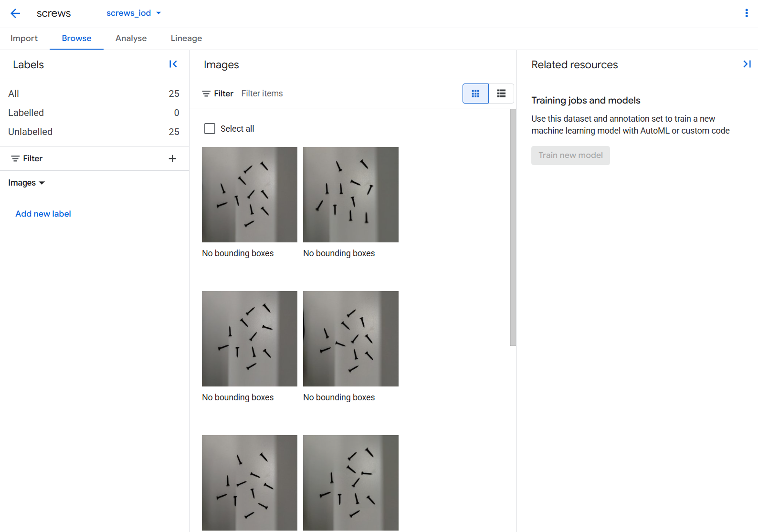
Task: Click the Filter icon in Images panel
Action: [206, 94]
